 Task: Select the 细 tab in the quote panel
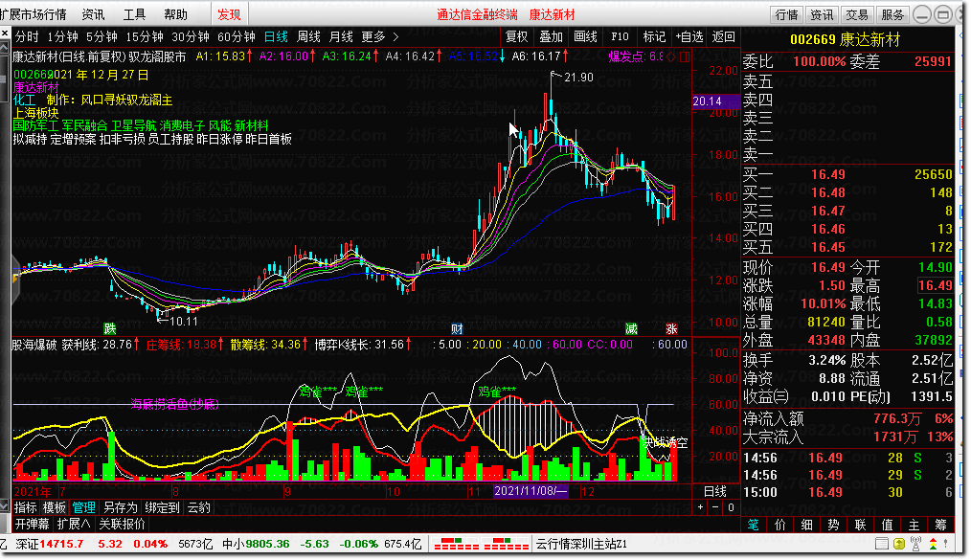pyautogui.click(x=806, y=525)
